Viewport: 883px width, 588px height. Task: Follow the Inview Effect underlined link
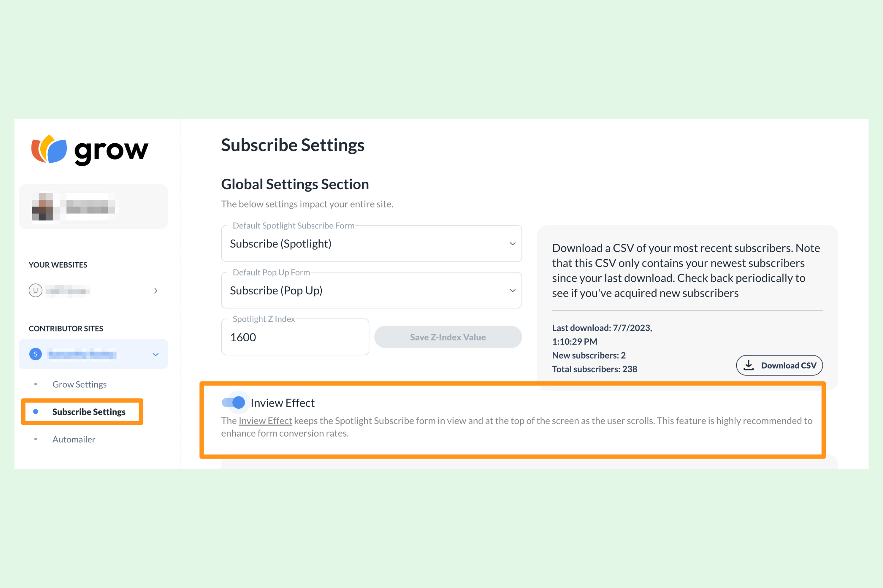tap(265, 421)
